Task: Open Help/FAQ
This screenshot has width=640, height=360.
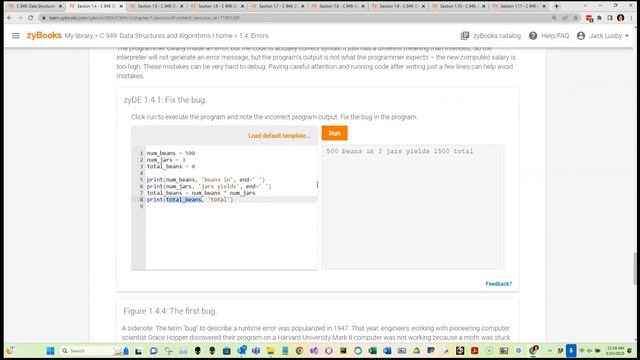Action: 549,36
